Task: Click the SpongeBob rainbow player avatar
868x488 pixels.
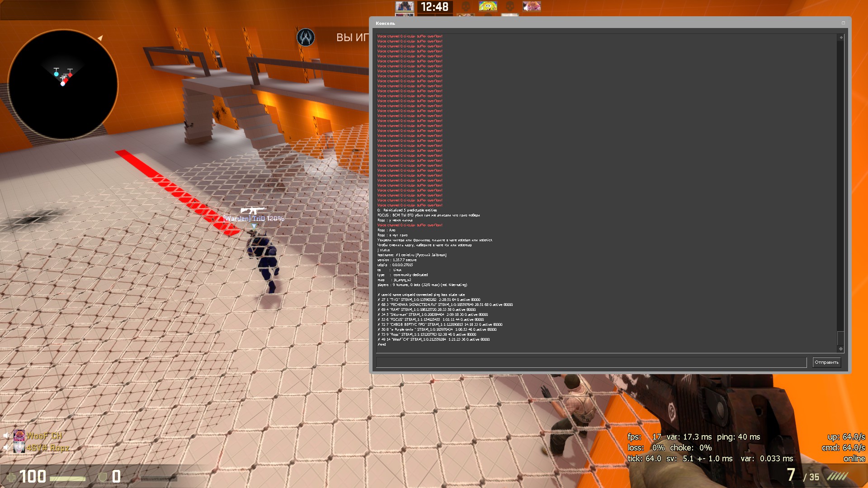Action: [488, 6]
